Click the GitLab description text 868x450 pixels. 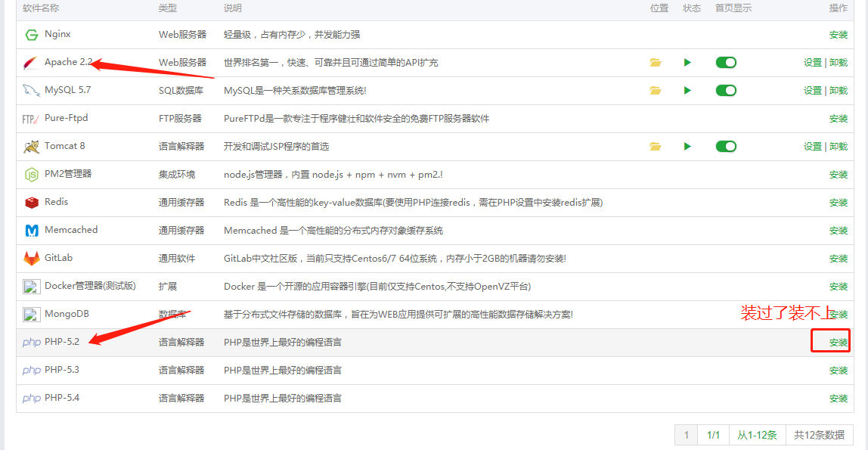tap(395, 259)
